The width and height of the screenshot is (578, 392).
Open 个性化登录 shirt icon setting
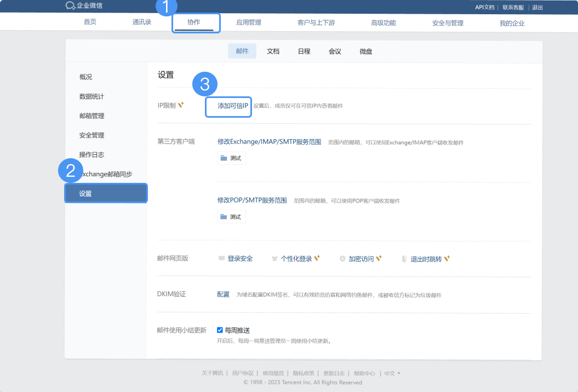[275, 258]
